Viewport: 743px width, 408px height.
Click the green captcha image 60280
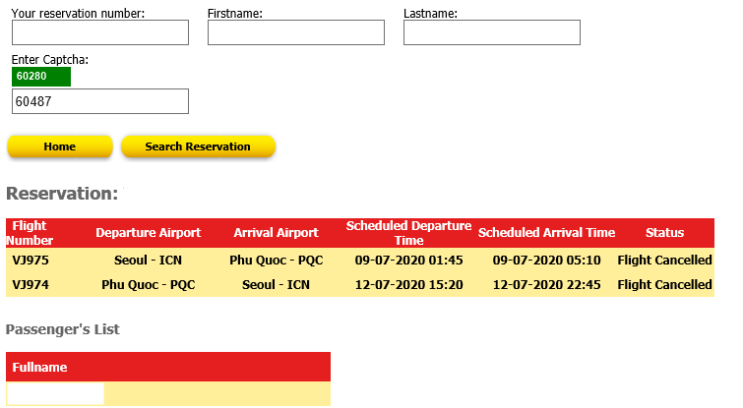tap(41, 76)
